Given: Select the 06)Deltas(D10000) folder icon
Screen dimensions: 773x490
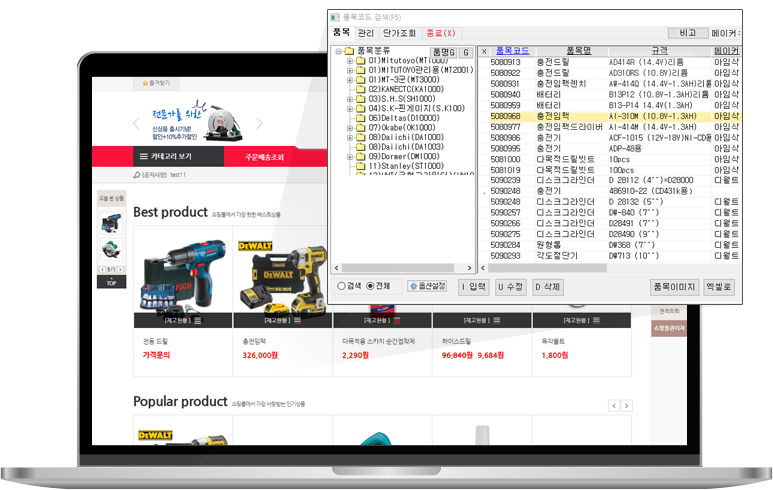Looking at the screenshot, I should point(360,118).
